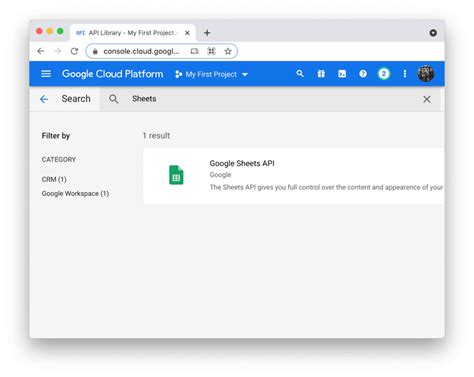Click the cast screen icon in address bar

[194, 51]
